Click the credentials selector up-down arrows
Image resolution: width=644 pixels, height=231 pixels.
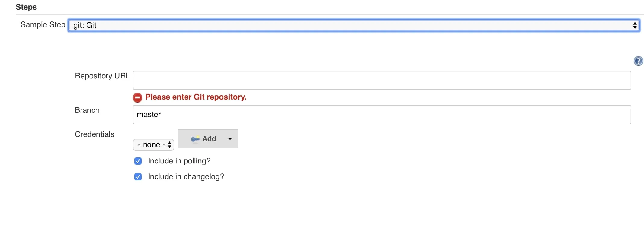click(x=169, y=145)
